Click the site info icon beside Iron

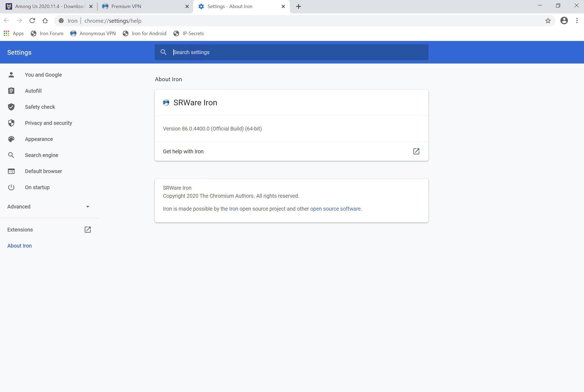click(x=61, y=21)
